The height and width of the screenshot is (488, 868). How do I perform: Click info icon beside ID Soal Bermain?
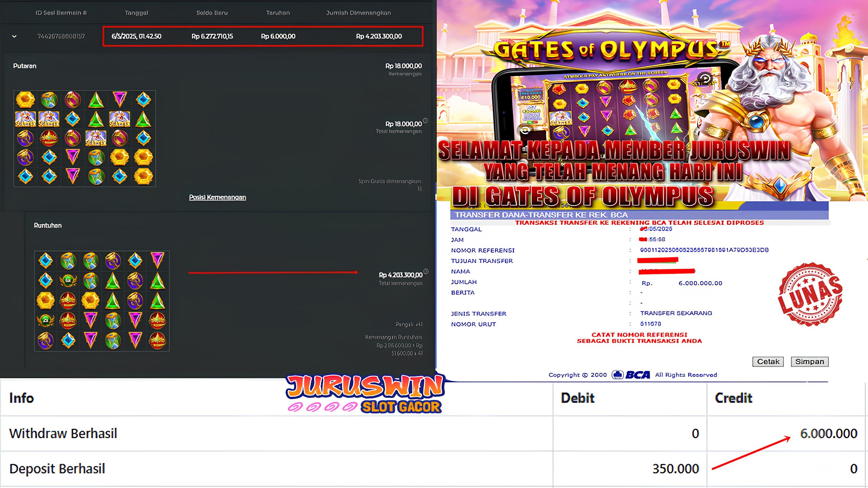85,13
